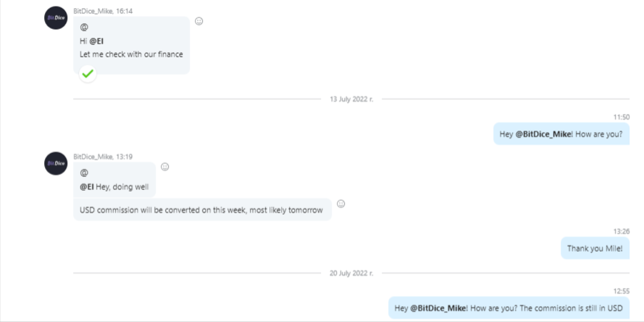Click smiley reaction icon beside 'Hey, doing well'
Viewport: 644px width, 322px height.
coord(164,167)
